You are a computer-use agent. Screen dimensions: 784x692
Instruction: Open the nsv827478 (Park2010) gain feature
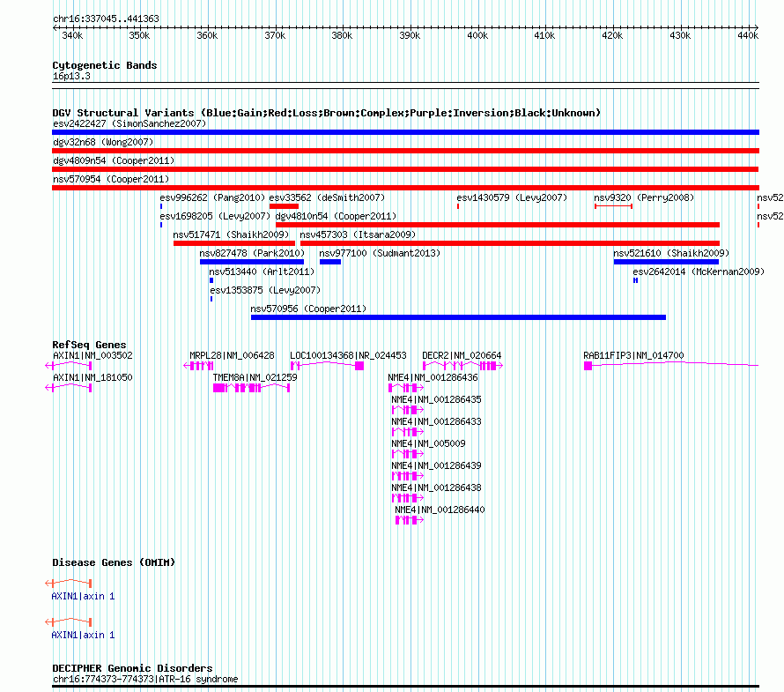(251, 262)
